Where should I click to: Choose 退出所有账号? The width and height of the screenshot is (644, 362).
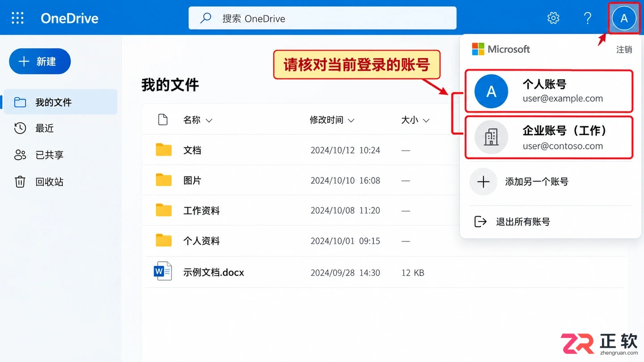pyautogui.click(x=523, y=222)
